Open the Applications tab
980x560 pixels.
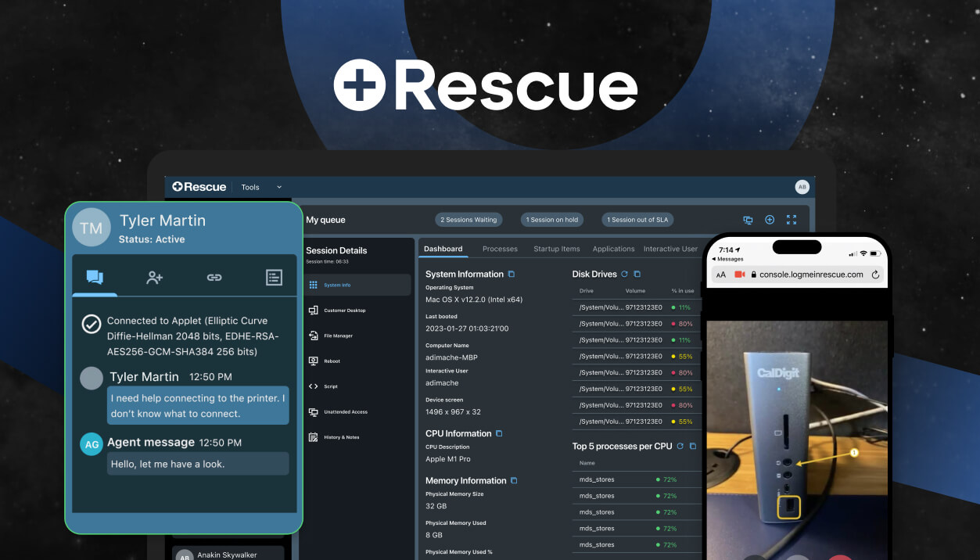613,249
